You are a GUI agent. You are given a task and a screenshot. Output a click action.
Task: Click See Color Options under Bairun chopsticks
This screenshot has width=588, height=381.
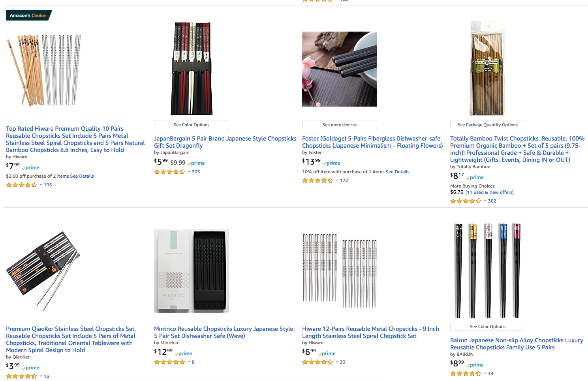(x=487, y=327)
